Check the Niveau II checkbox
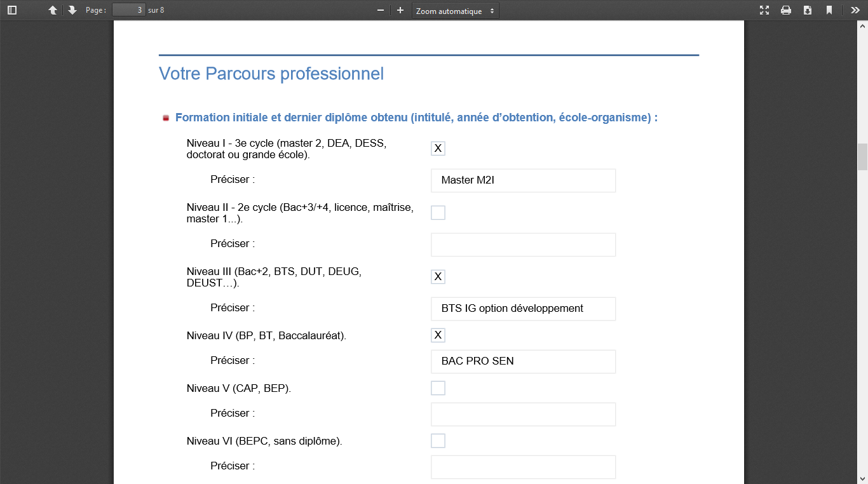Image resolution: width=868 pixels, height=484 pixels. (438, 213)
